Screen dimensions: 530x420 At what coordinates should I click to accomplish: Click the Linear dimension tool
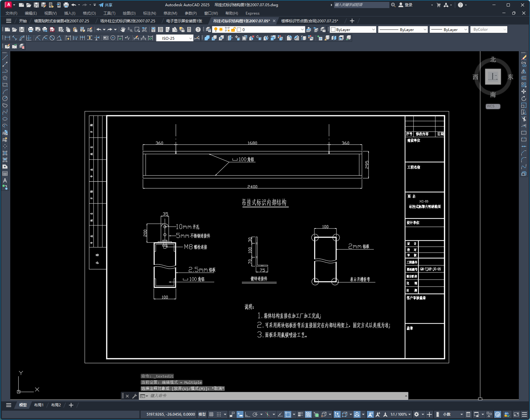(x=7, y=38)
